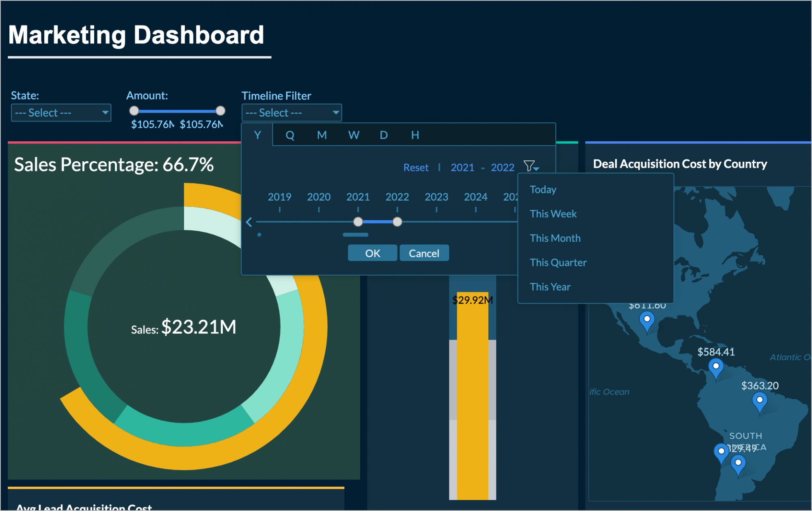Image resolution: width=812 pixels, height=511 pixels.
Task: Click the map pin beside the SOUTH label
Action: (722, 451)
